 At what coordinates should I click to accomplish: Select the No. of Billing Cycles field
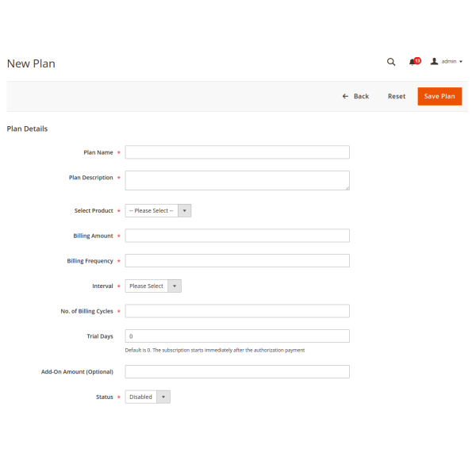coord(237,311)
